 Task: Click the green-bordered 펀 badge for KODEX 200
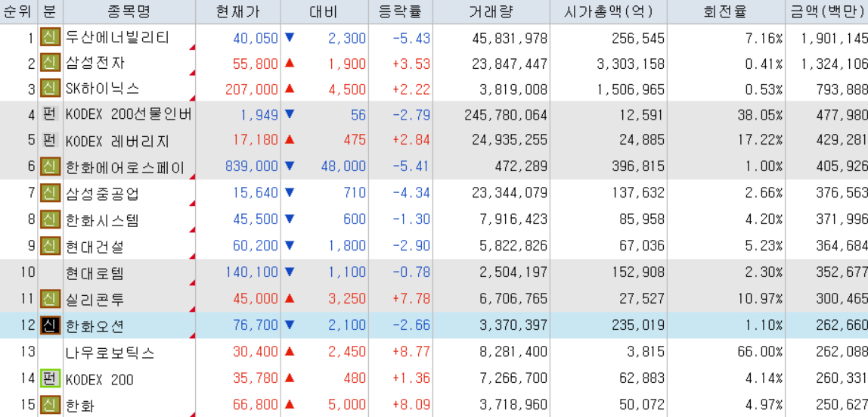50,379
